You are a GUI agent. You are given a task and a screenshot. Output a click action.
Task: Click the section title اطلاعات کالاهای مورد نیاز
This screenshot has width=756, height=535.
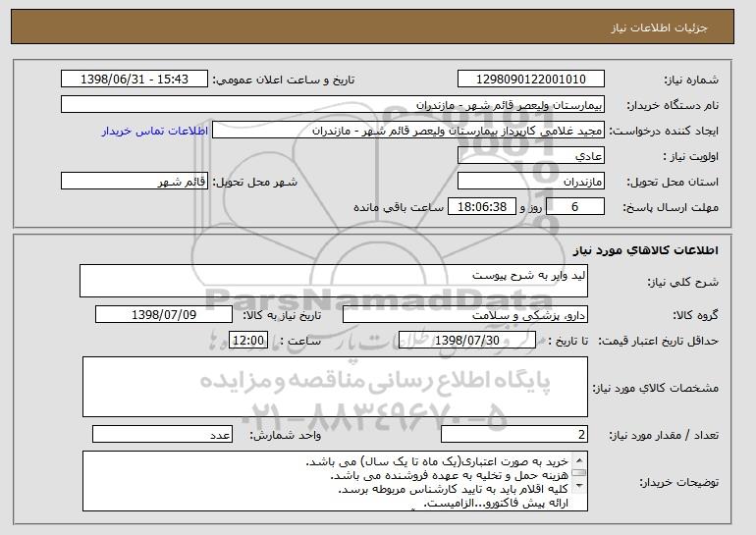[x=646, y=250]
